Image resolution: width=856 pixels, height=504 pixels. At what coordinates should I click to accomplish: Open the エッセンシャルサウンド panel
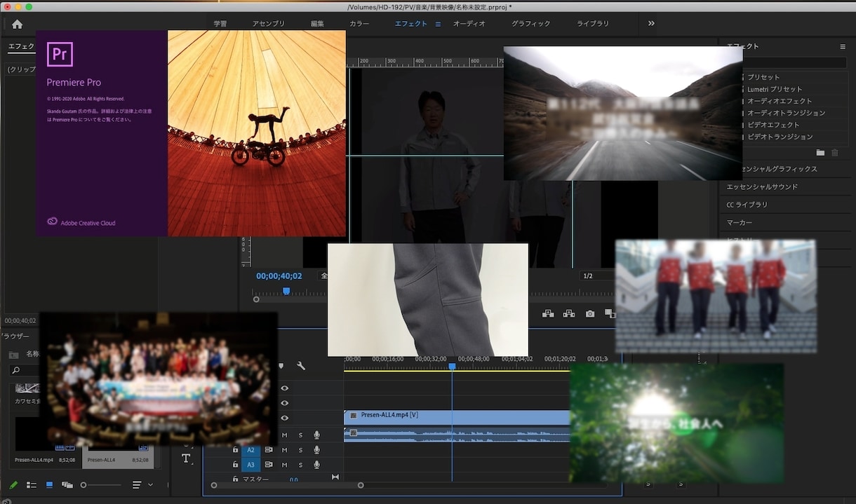[x=762, y=187]
